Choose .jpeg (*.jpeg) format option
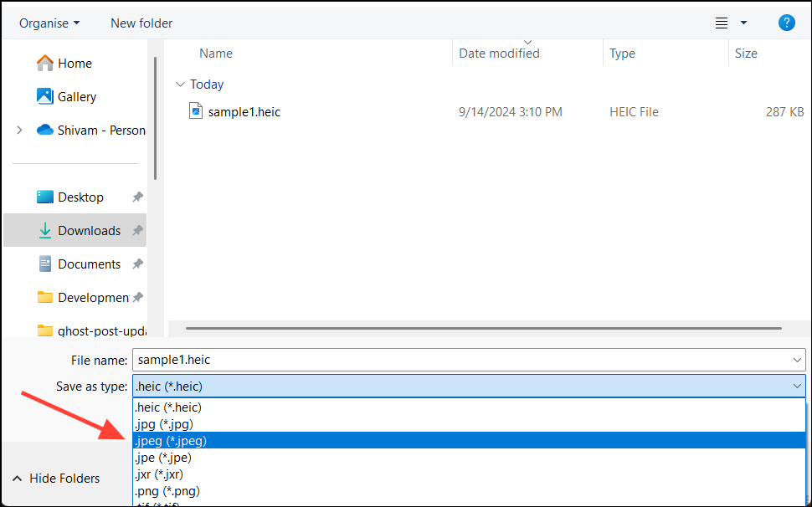Image resolution: width=812 pixels, height=507 pixels. 469,441
